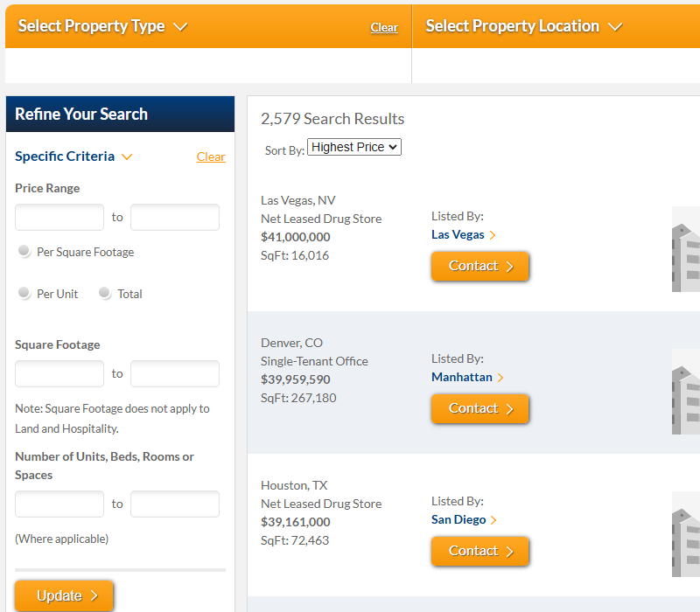Click building image for Denver listing

686,392
